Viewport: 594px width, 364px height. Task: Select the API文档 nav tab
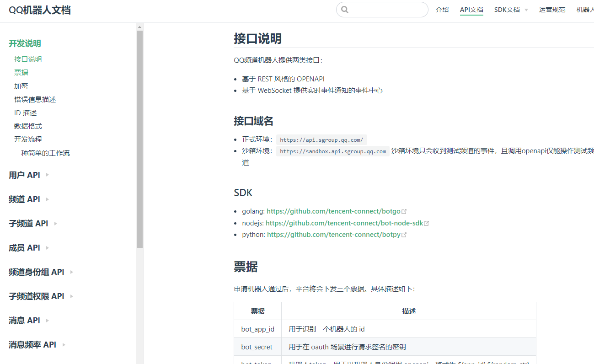tap(471, 10)
